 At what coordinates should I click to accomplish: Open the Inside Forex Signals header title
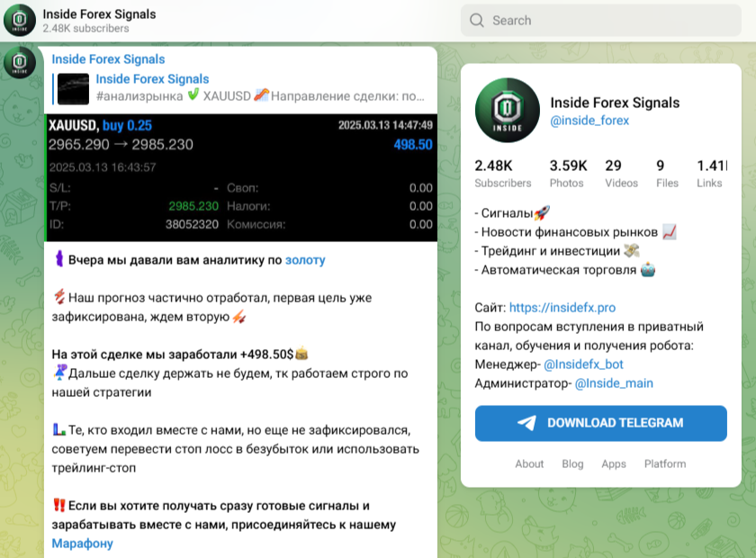point(99,14)
